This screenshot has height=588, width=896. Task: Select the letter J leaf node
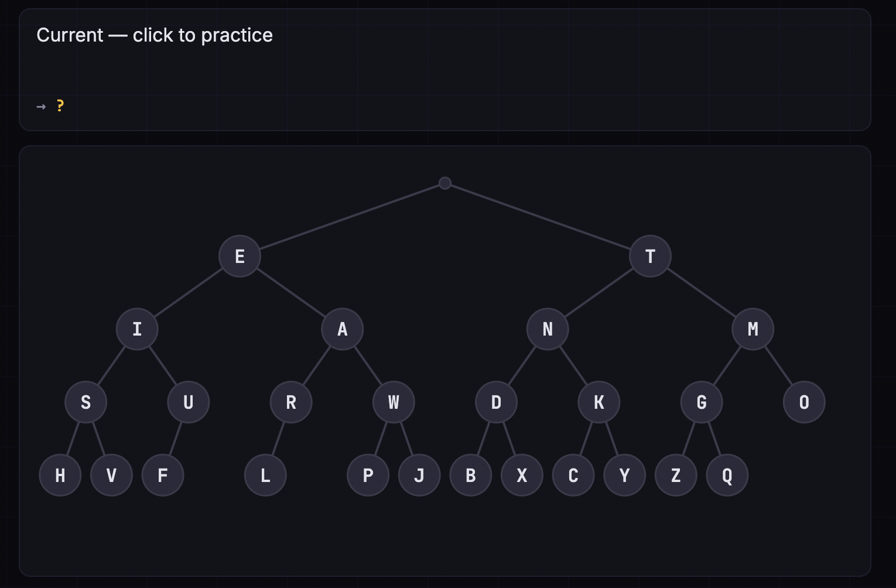click(419, 475)
